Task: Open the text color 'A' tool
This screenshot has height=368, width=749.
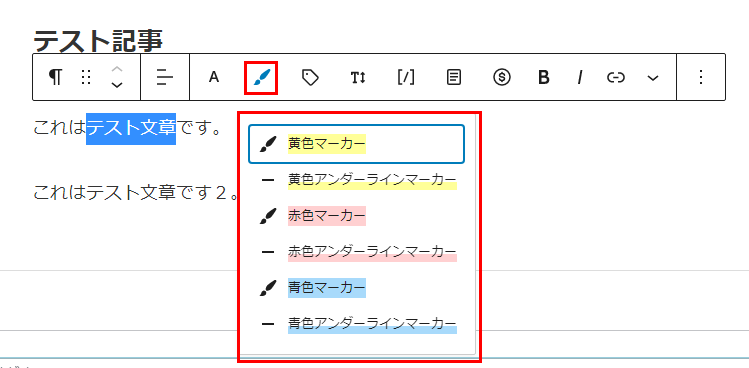Action: [x=214, y=77]
